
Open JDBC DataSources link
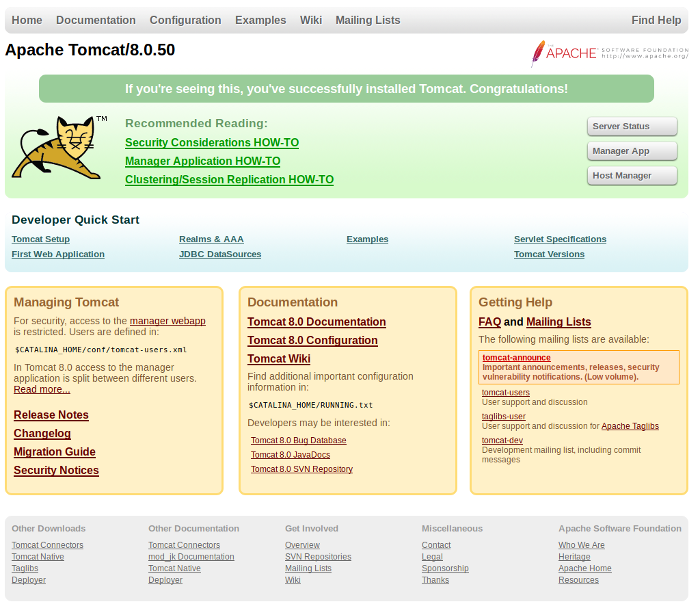(x=220, y=254)
